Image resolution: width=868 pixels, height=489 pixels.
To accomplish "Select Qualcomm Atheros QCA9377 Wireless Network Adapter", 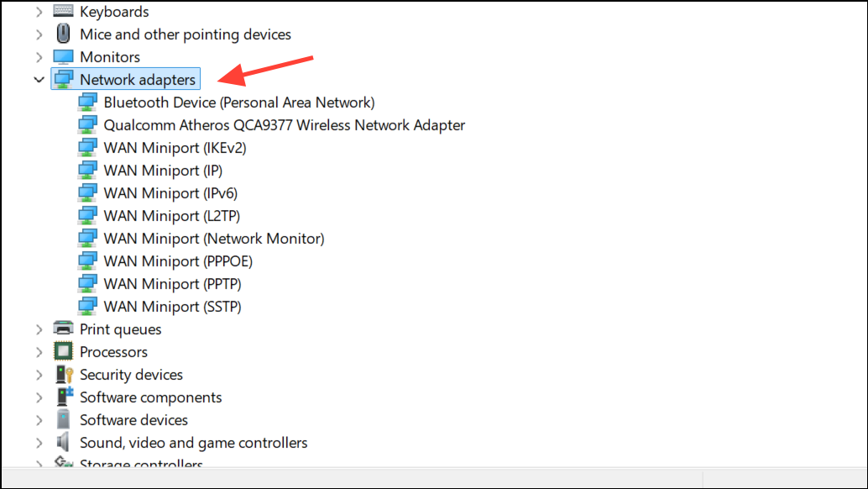I will click(284, 125).
